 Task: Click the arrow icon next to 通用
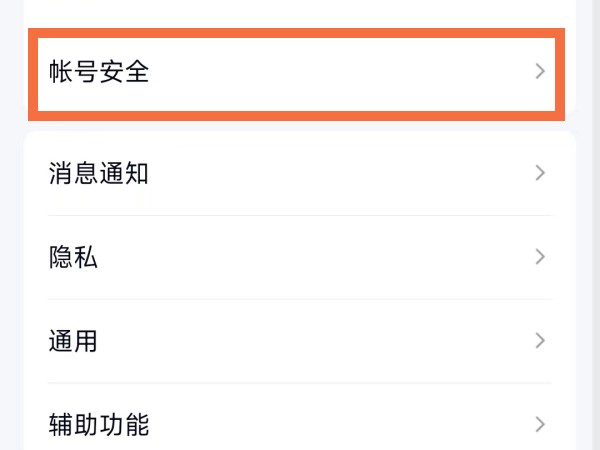(540, 341)
